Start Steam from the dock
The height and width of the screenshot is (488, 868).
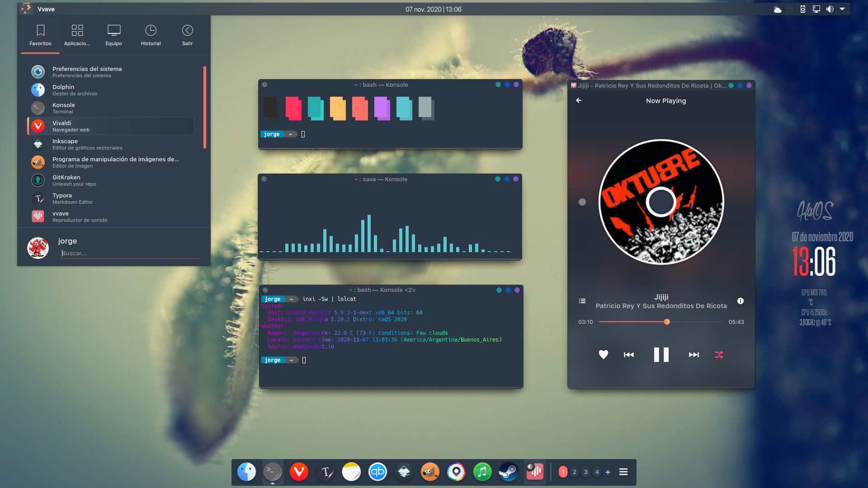[x=508, y=471]
